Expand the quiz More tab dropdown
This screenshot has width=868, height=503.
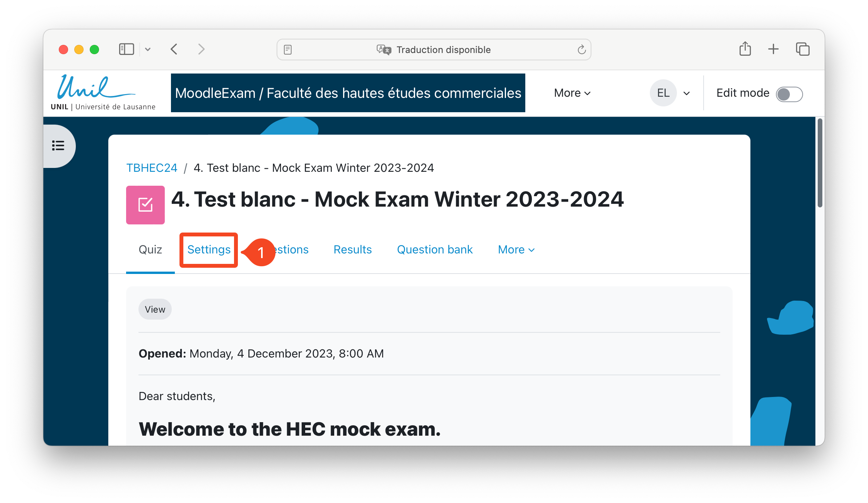(516, 250)
